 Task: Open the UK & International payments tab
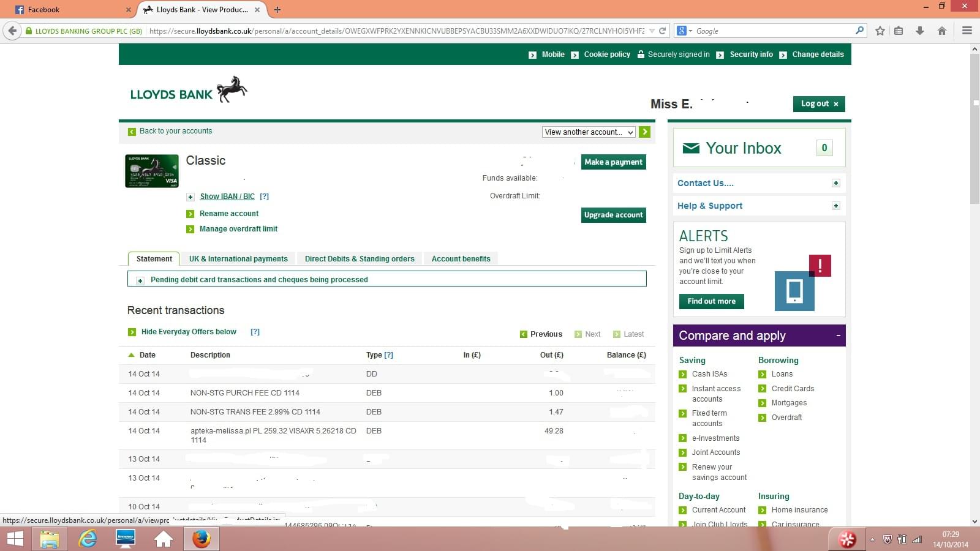click(238, 259)
